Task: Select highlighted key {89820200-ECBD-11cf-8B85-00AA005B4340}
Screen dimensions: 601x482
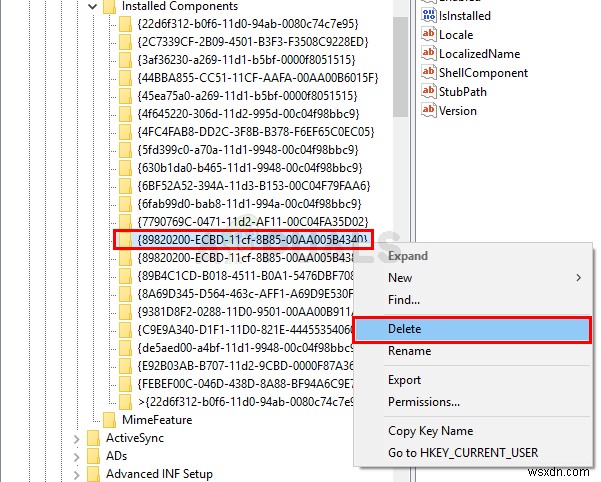Action: (252, 239)
